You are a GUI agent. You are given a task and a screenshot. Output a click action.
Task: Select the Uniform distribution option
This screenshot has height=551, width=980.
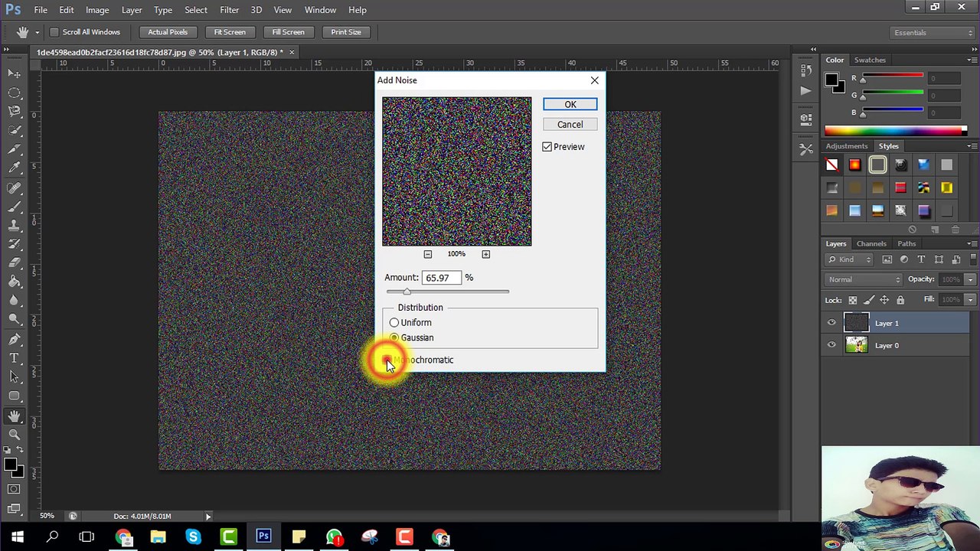394,323
